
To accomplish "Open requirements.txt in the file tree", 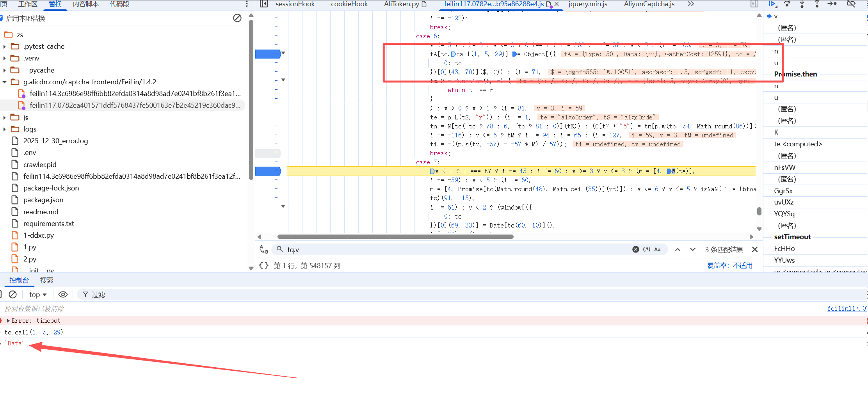I will pos(49,224).
